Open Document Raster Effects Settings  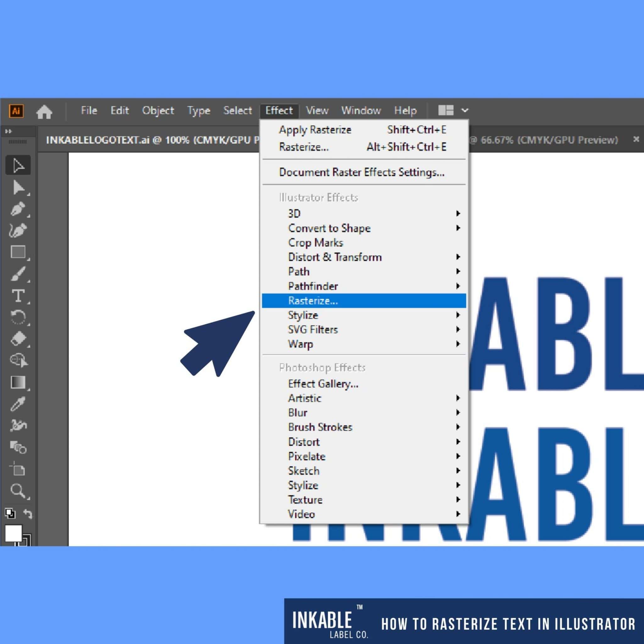(362, 172)
